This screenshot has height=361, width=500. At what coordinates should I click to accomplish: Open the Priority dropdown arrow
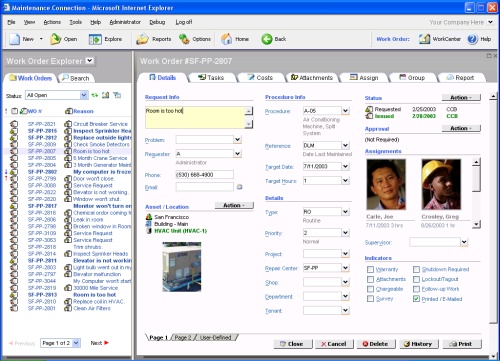click(x=345, y=232)
